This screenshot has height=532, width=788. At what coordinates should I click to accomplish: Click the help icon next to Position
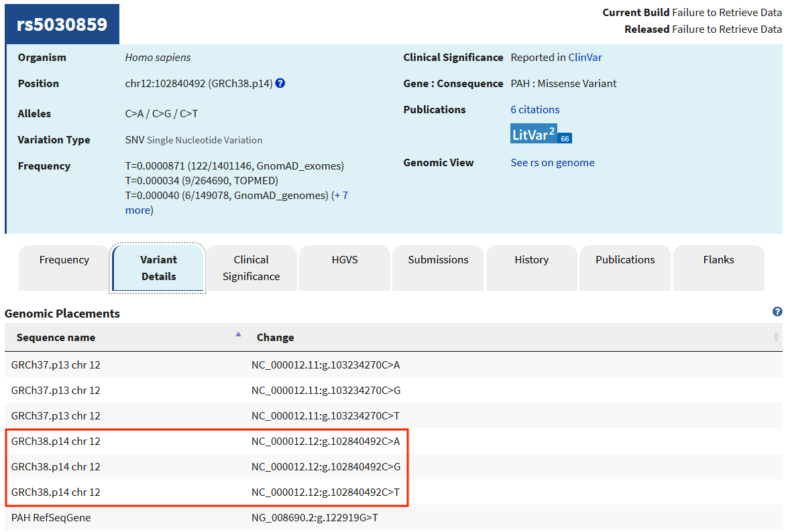pyautogui.click(x=280, y=83)
